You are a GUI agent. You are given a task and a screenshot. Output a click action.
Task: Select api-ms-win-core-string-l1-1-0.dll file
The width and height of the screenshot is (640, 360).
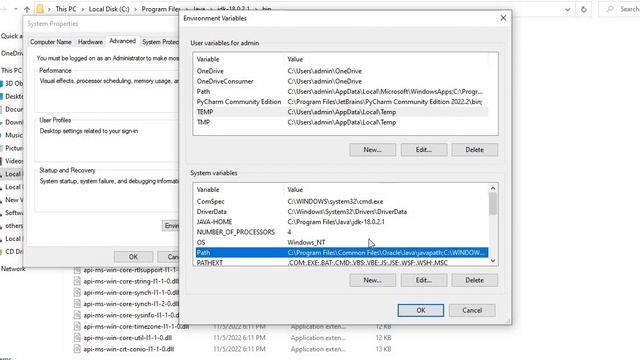(x=131, y=281)
